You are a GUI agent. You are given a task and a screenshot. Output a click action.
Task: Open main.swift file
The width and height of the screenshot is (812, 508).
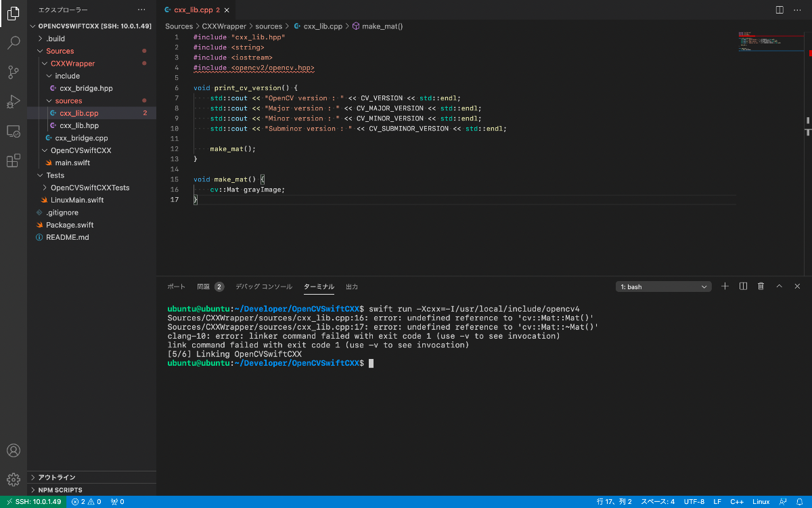click(x=72, y=163)
